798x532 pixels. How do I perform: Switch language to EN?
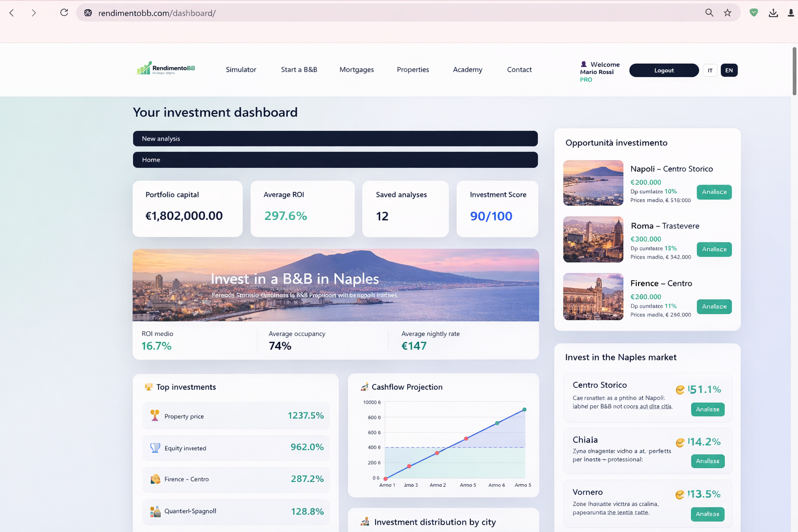pos(729,70)
